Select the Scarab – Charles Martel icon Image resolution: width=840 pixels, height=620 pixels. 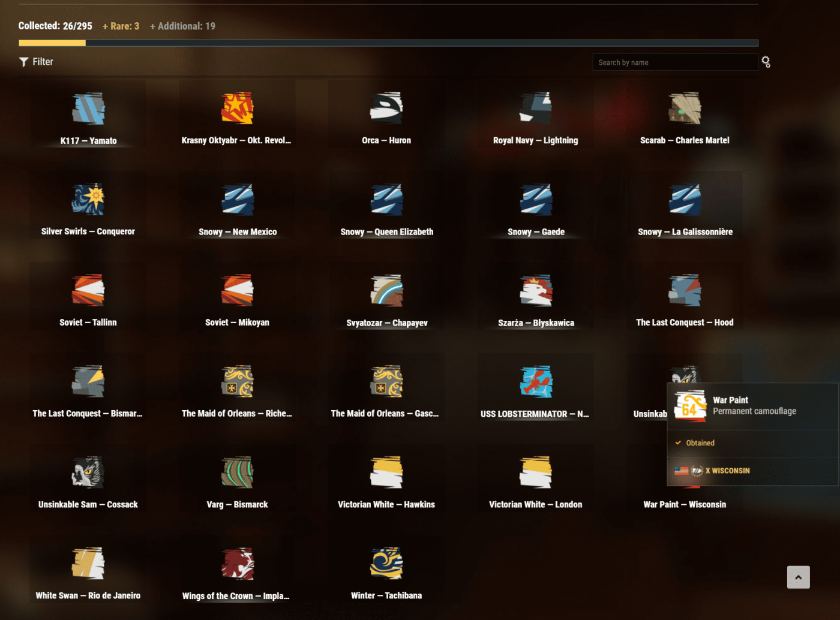[x=685, y=109]
